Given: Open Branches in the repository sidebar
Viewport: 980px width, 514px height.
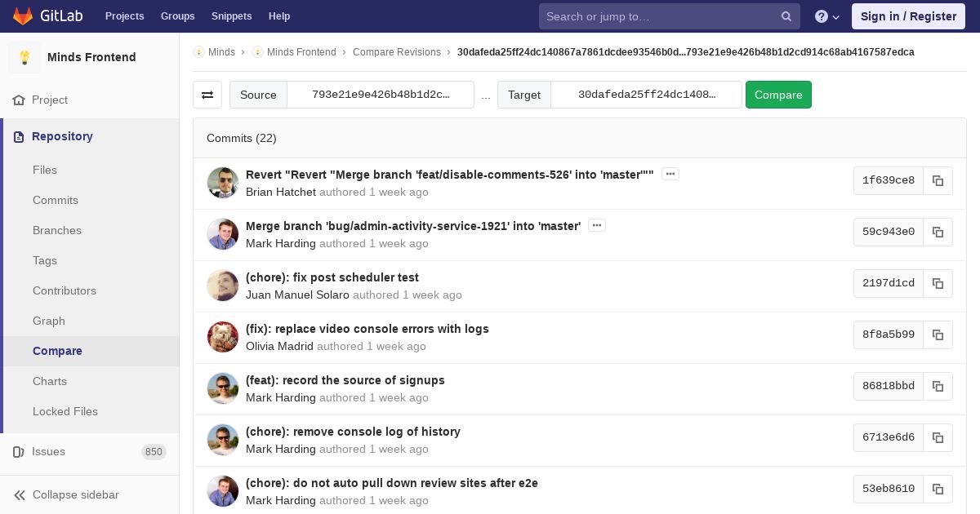Looking at the screenshot, I should [57, 230].
